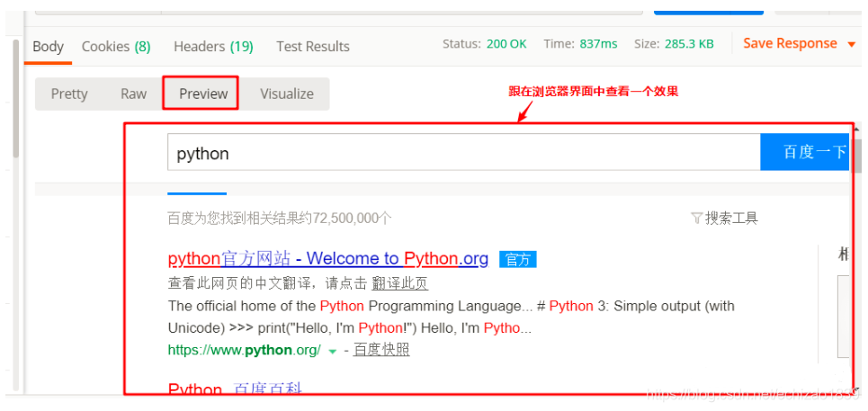Open the Headers (19) tab
The image size is (868, 411).
213,47
